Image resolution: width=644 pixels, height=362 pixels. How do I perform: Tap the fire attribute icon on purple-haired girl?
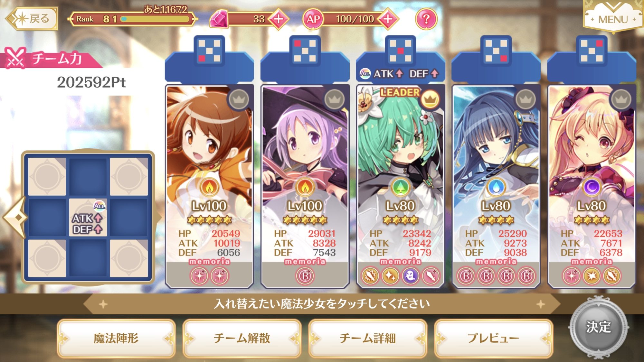(305, 187)
